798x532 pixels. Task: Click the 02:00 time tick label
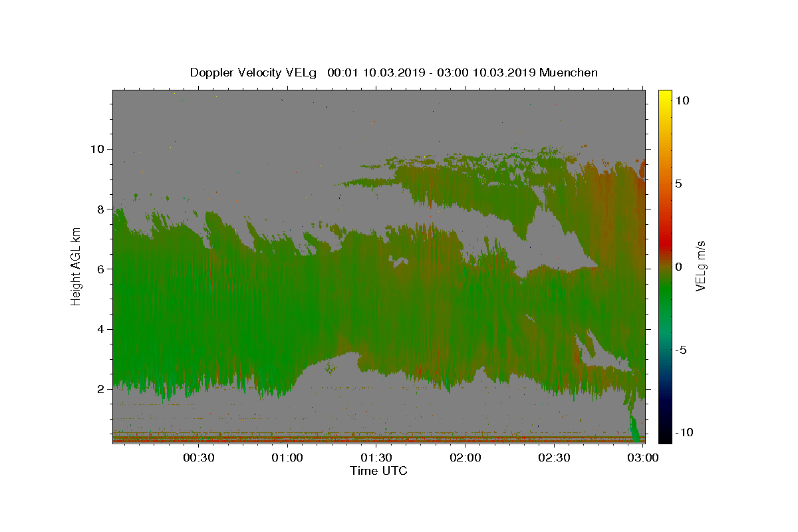pos(465,458)
